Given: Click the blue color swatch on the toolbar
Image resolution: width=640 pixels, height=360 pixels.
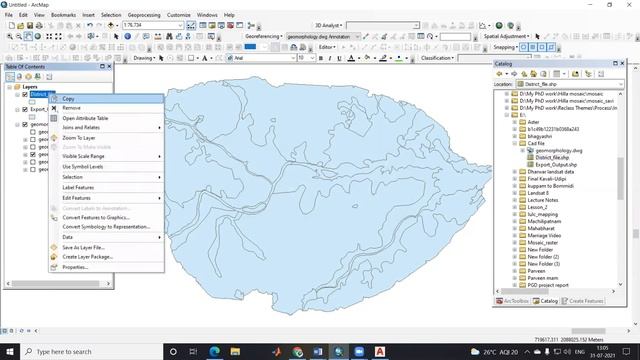Looking at the screenshot, I should pyautogui.click(x=250, y=47).
